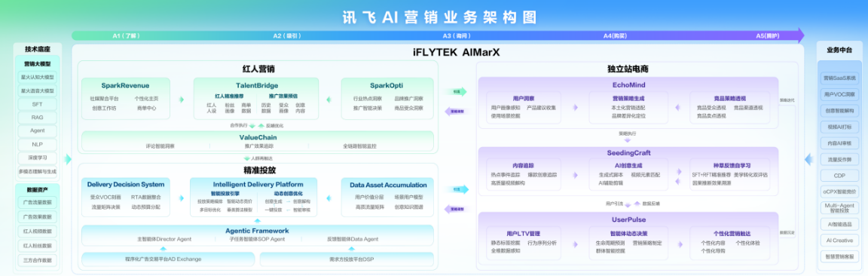Click the A5 stage label
This screenshot has height=276, width=868.
[768, 36]
